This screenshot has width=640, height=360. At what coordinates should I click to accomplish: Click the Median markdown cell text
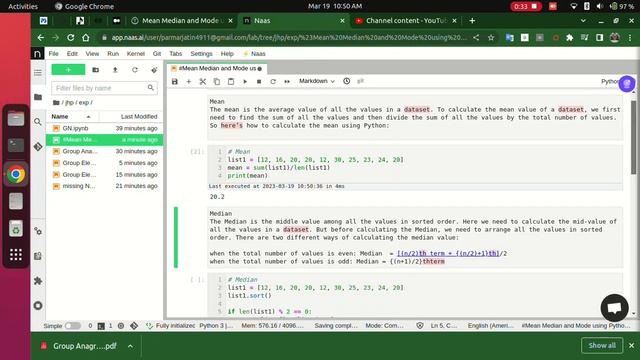click(415, 237)
